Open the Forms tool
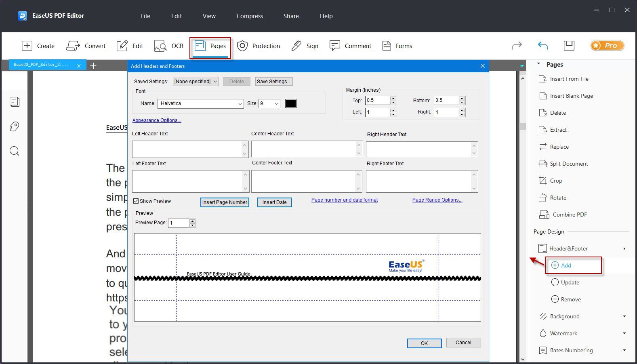The image size is (637, 364). pos(397,46)
